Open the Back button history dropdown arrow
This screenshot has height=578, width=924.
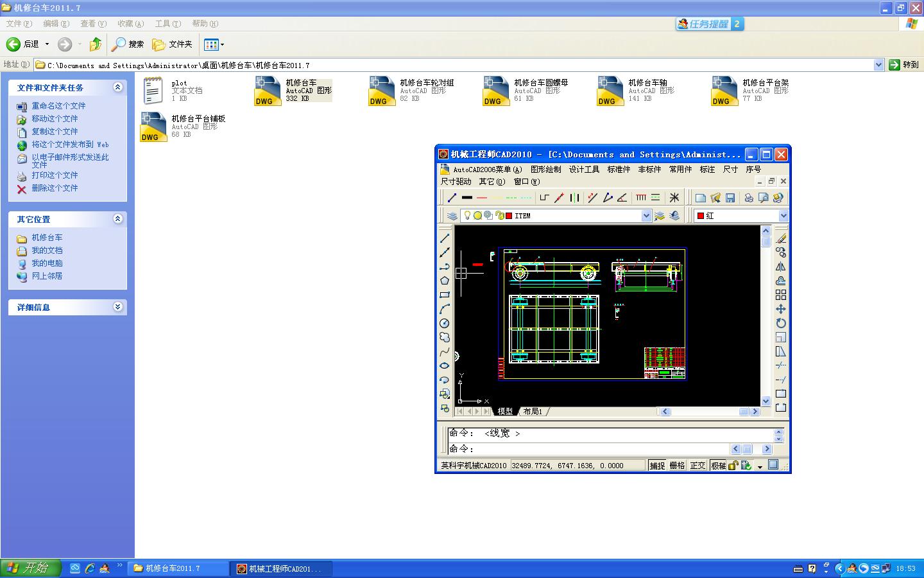pyautogui.click(x=47, y=44)
